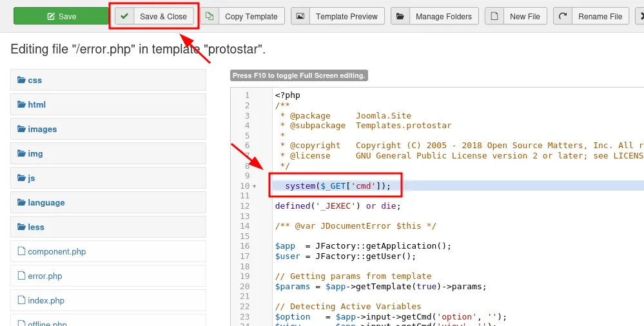Collapse code fold arrow at line 10
Viewport: 644px width, 326px height.
coord(254,186)
